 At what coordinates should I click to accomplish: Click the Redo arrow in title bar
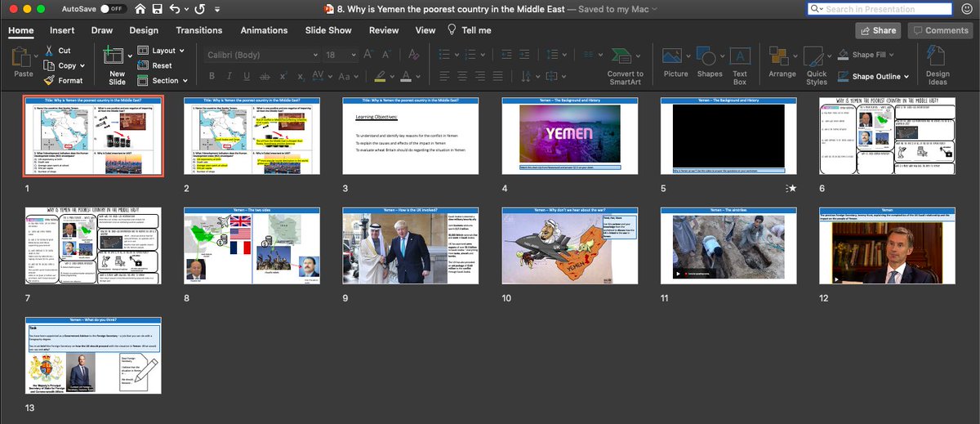pos(201,8)
